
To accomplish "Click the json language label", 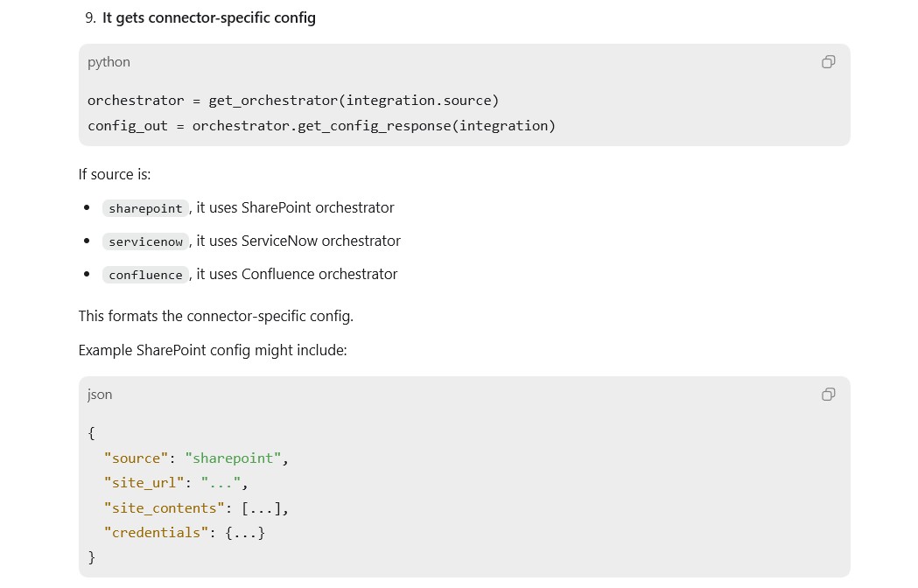I will [100, 395].
